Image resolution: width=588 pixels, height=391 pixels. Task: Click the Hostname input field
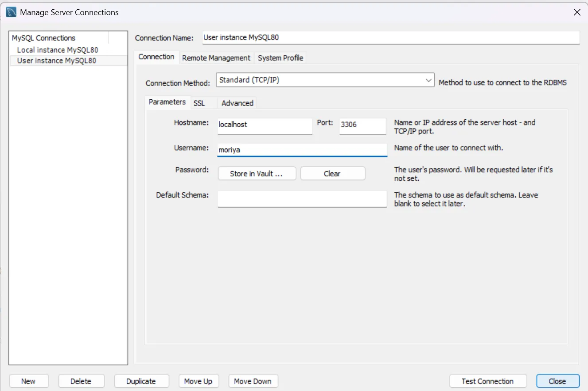tap(265, 125)
